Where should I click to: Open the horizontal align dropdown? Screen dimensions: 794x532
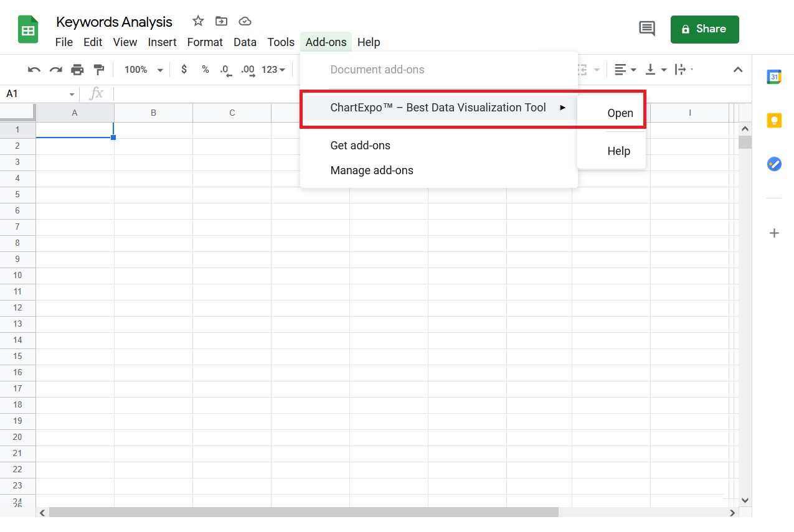625,70
